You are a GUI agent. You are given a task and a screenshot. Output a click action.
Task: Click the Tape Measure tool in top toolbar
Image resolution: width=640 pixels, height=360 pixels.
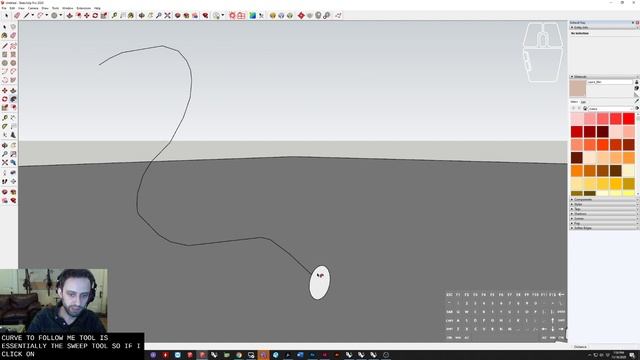click(114, 16)
